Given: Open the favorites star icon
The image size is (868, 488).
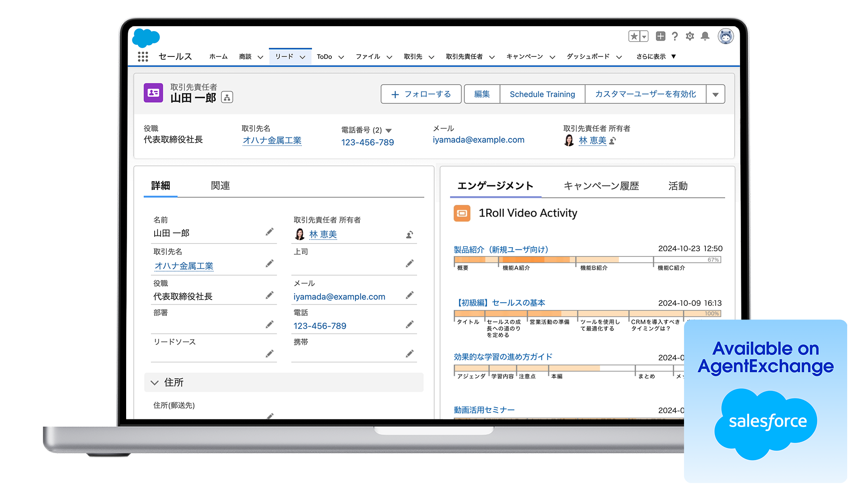Looking at the screenshot, I should coord(634,36).
